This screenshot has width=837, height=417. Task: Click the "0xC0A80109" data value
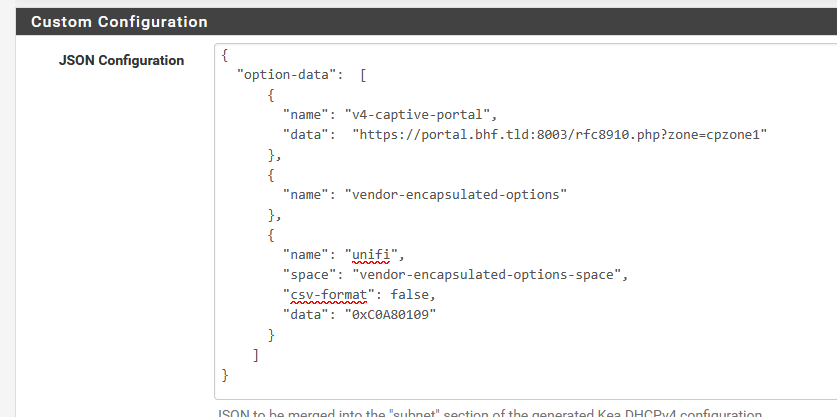(390, 314)
